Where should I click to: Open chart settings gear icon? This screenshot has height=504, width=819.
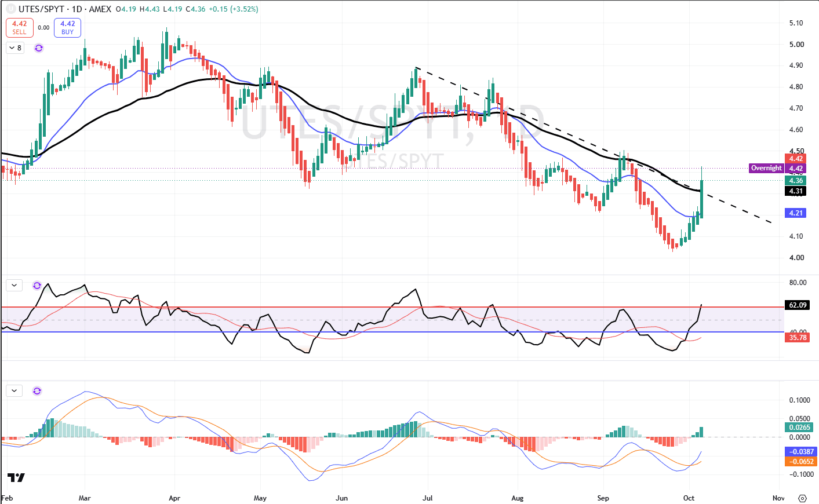[x=803, y=498]
